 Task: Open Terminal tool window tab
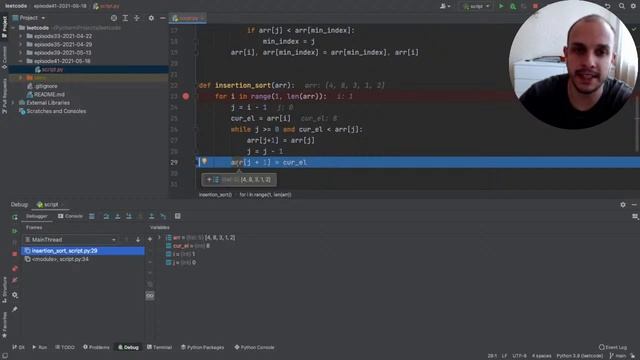[x=159, y=347]
